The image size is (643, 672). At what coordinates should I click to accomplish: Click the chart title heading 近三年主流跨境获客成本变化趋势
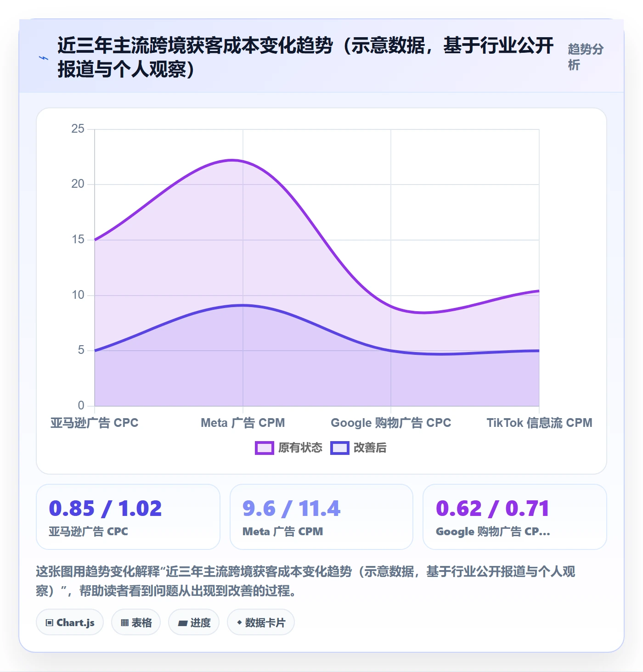pos(305,57)
